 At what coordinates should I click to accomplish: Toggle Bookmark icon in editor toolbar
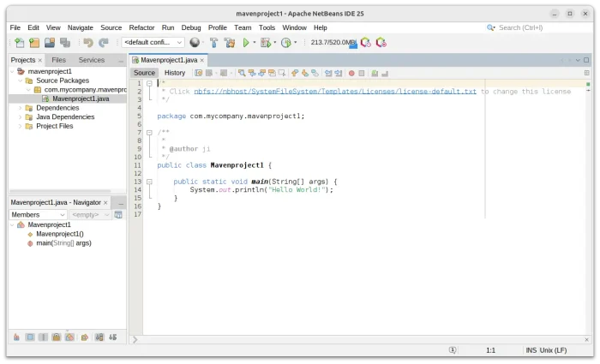coord(315,73)
